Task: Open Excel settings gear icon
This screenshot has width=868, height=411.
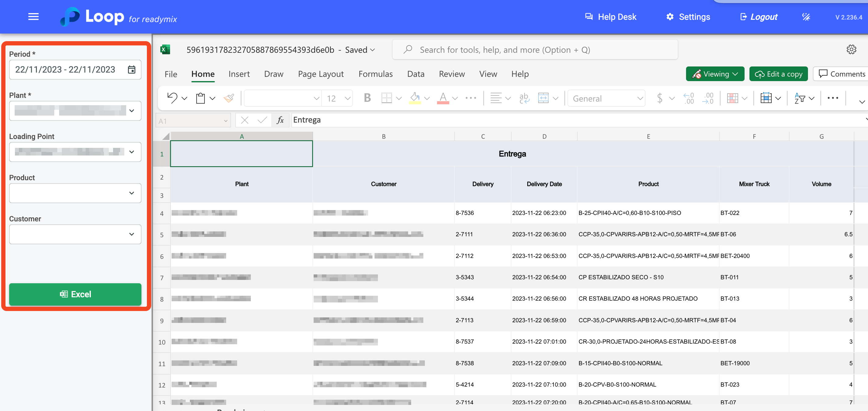Action: [851, 50]
